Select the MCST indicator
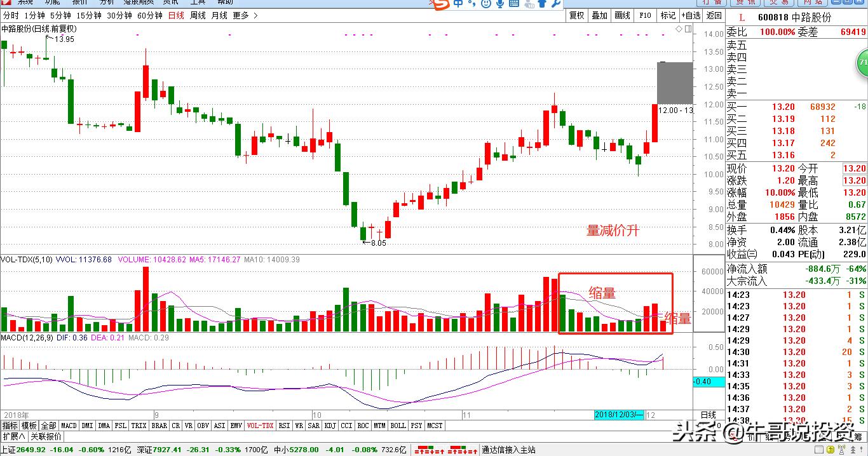 435,426
